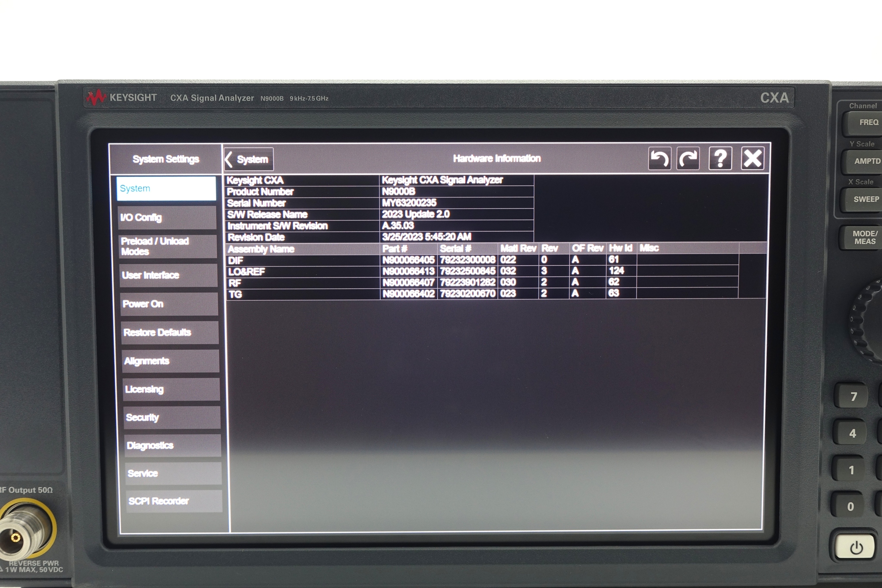
Task: Click serial 79230200670 in TG row
Action: tap(467, 293)
